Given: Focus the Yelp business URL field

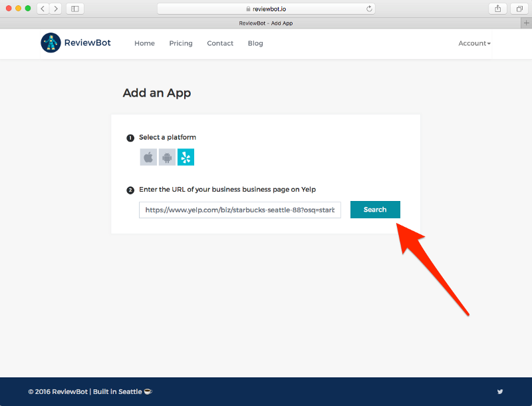Looking at the screenshot, I should click(239, 210).
